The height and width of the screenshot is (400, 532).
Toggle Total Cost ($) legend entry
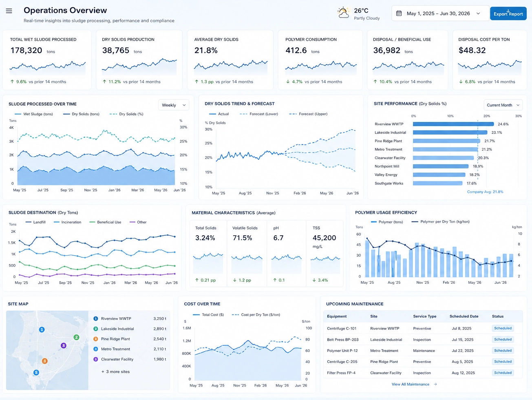[x=208, y=315]
